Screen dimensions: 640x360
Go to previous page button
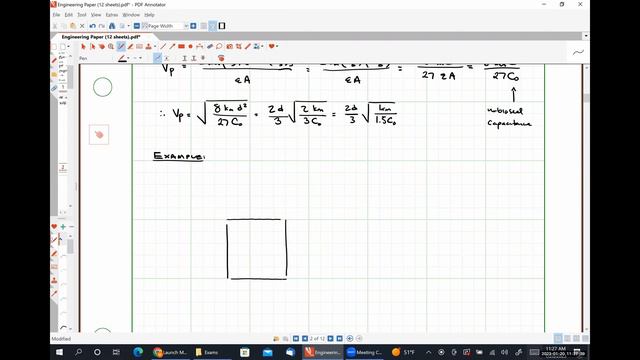[x=304, y=338]
